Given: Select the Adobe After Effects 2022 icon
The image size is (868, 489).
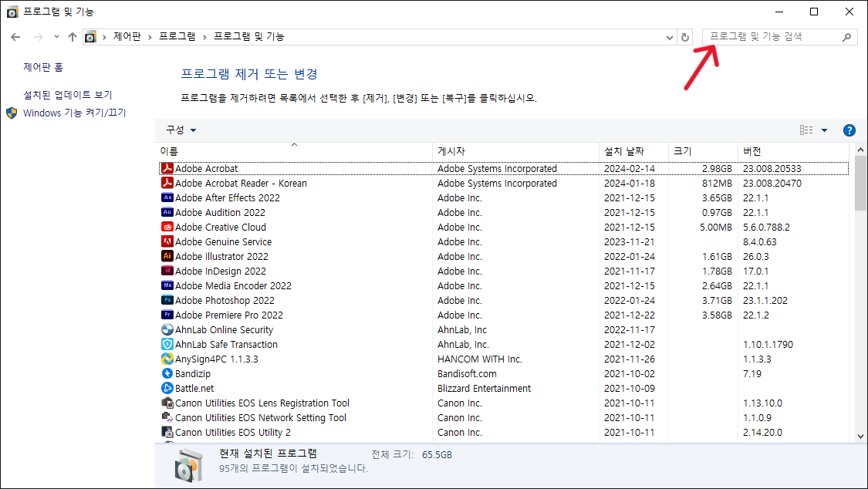Looking at the screenshot, I should [x=167, y=197].
